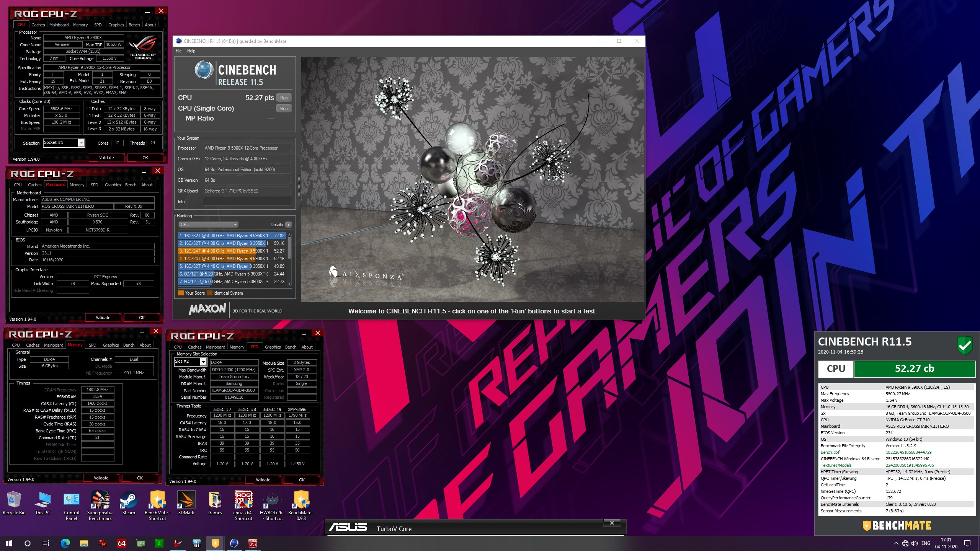The height and width of the screenshot is (551, 980).
Task: Expand the ranking Details arrow in Cinebench
Action: click(x=289, y=225)
